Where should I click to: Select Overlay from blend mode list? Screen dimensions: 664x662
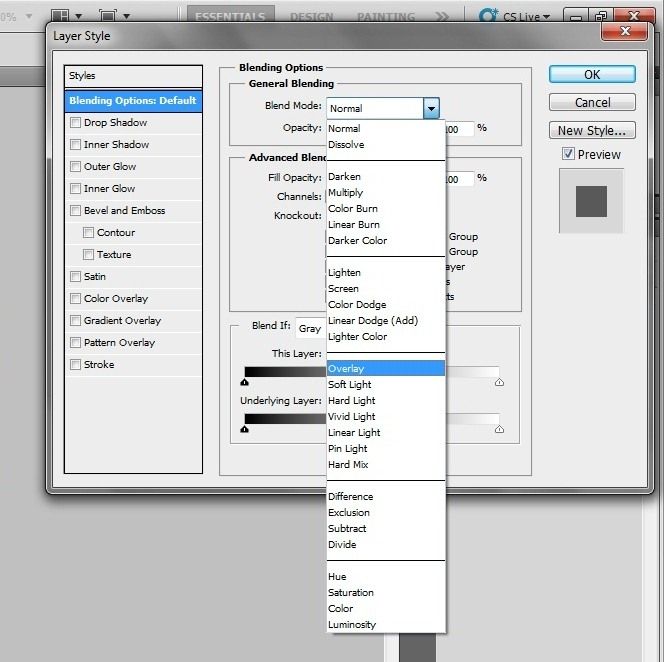346,369
